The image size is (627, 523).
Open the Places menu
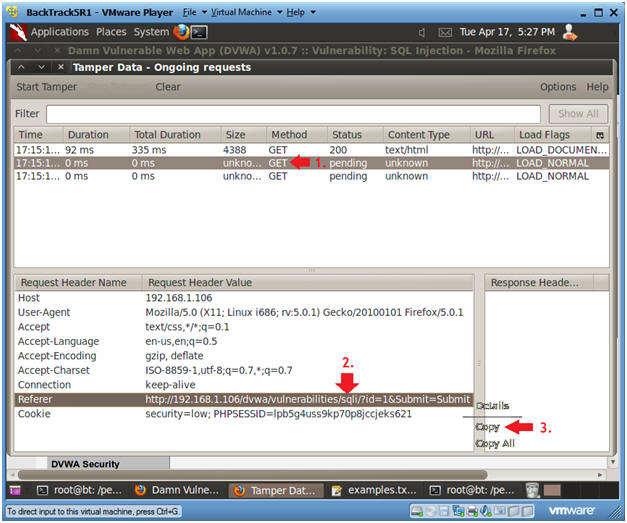pyautogui.click(x=111, y=32)
